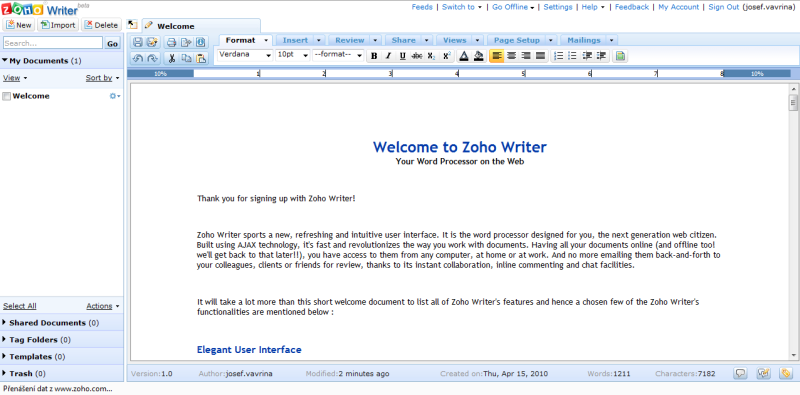Toggle italic formatting
The height and width of the screenshot is (395, 800).
pyautogui.click(x=388, y=56)
